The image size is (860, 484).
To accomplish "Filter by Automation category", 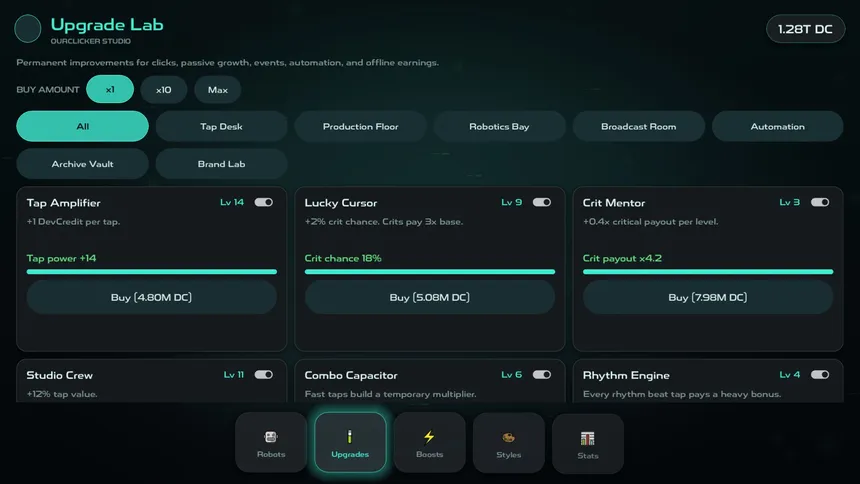I will tap(777, 126).
